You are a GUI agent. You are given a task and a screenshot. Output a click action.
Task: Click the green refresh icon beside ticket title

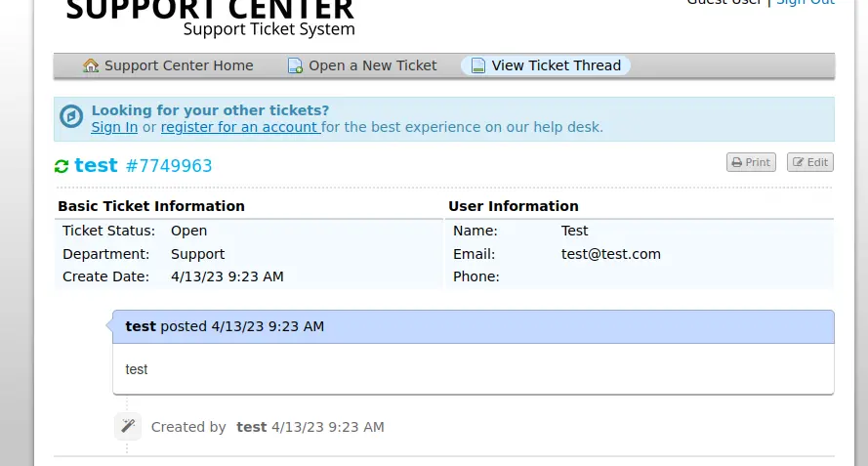point(62,166)
